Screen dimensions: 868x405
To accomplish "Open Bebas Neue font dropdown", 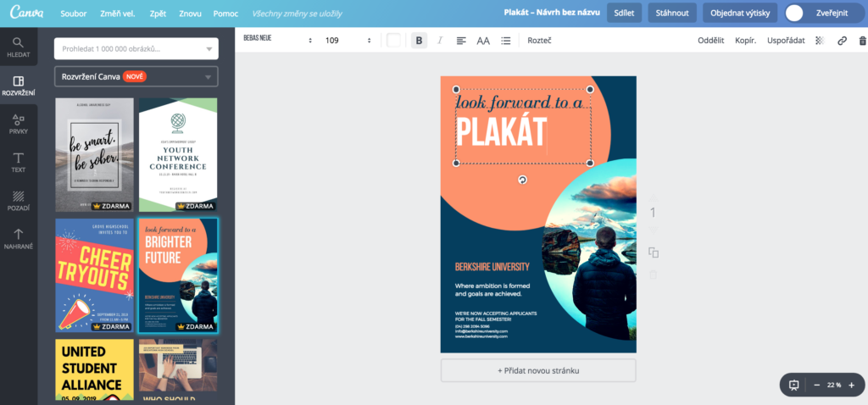I will tap(278, 40).
